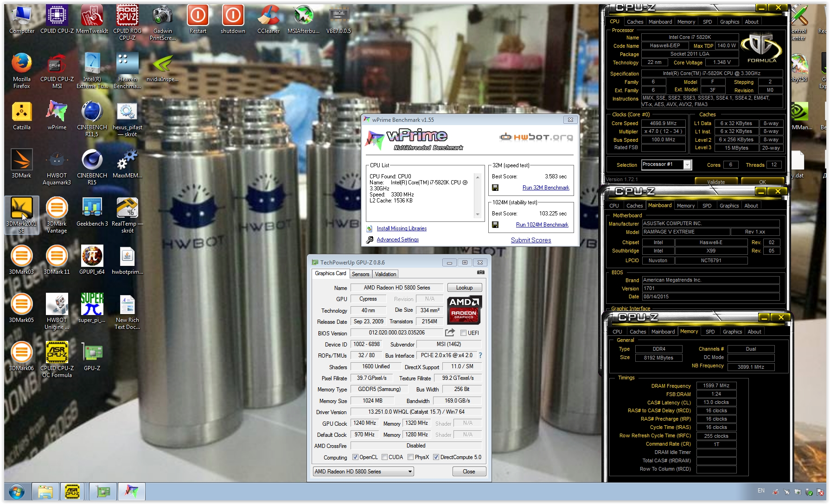
Task: Launch wPrime desktop shortcut
Action: [x=57, y=116]
